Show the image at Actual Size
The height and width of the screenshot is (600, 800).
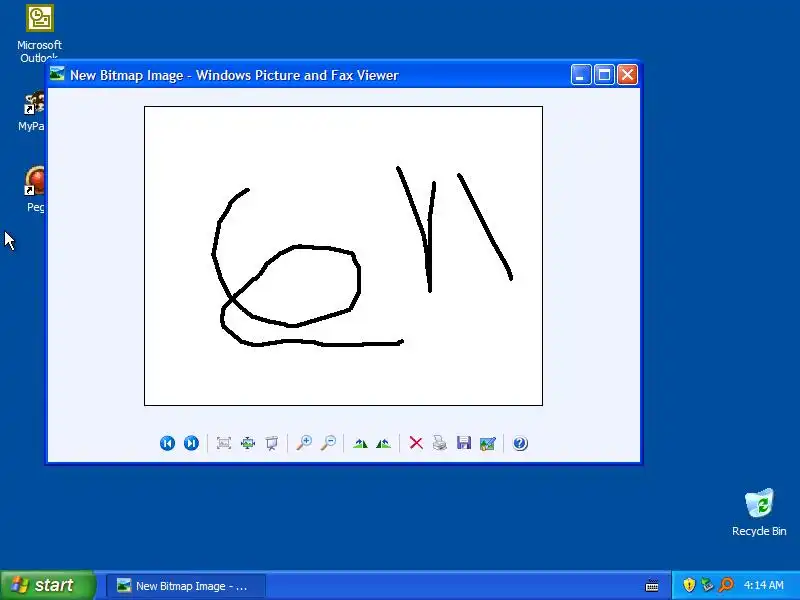click(248, 443)
